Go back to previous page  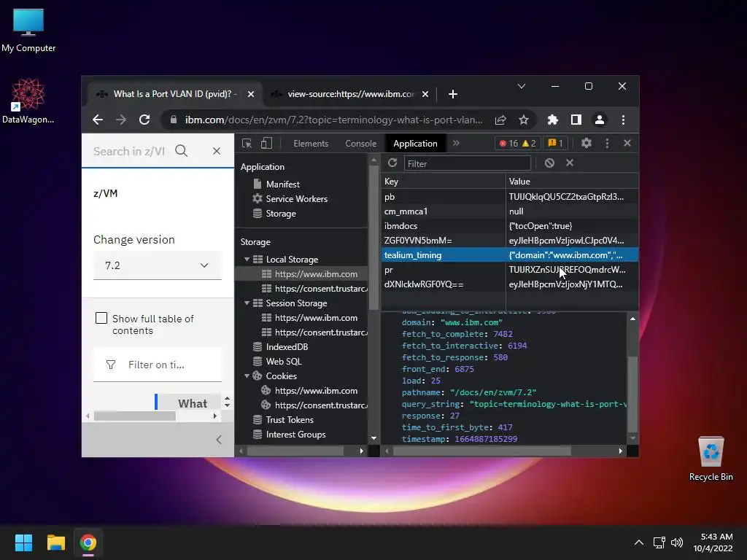point(98,120)
